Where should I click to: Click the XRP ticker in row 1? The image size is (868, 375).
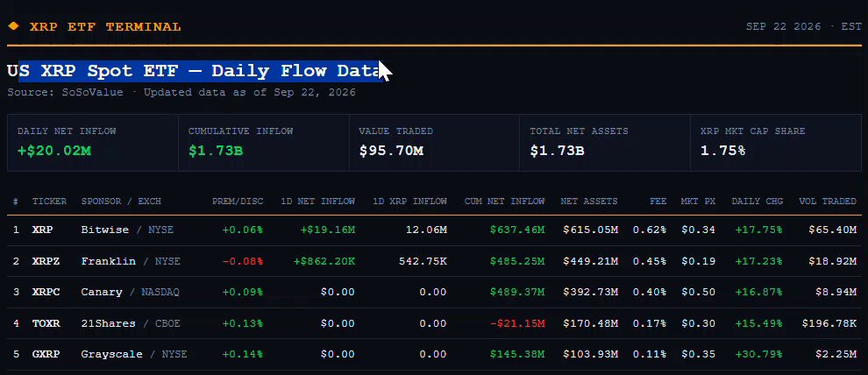coord(43,230)
